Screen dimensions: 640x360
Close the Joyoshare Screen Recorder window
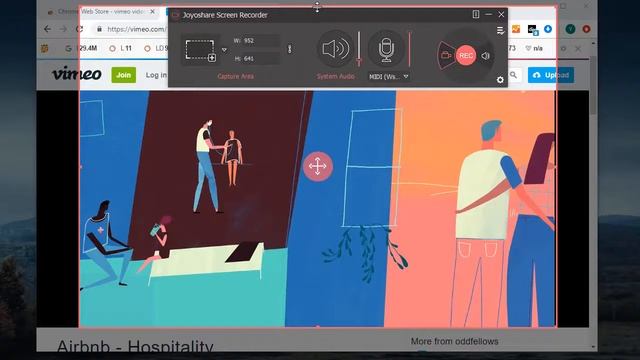click(501, 15)
